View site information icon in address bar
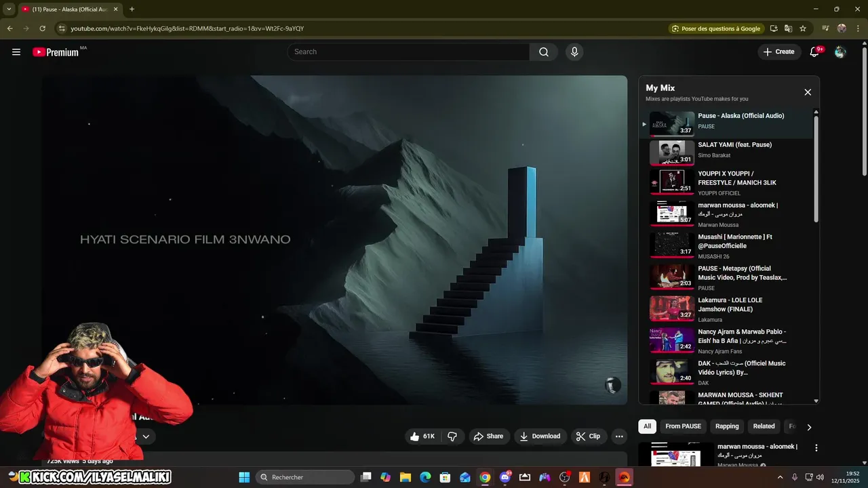Screen dimensions: 868x488 tap(62, 28)
